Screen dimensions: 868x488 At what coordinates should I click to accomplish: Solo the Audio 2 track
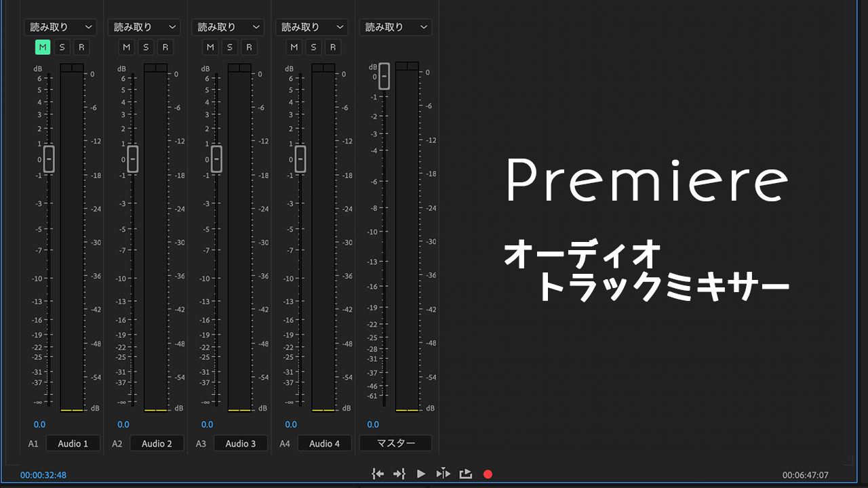146,47
